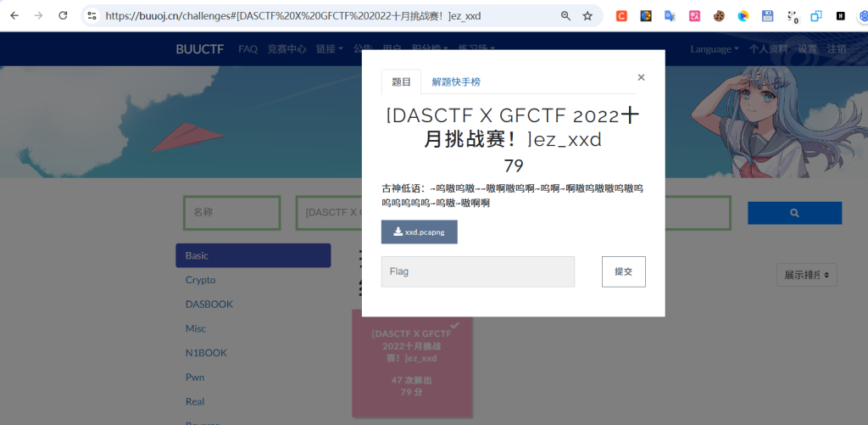Open the 展示排序 sort dropdown
868x425 pixels.
[x=806, y=275]
